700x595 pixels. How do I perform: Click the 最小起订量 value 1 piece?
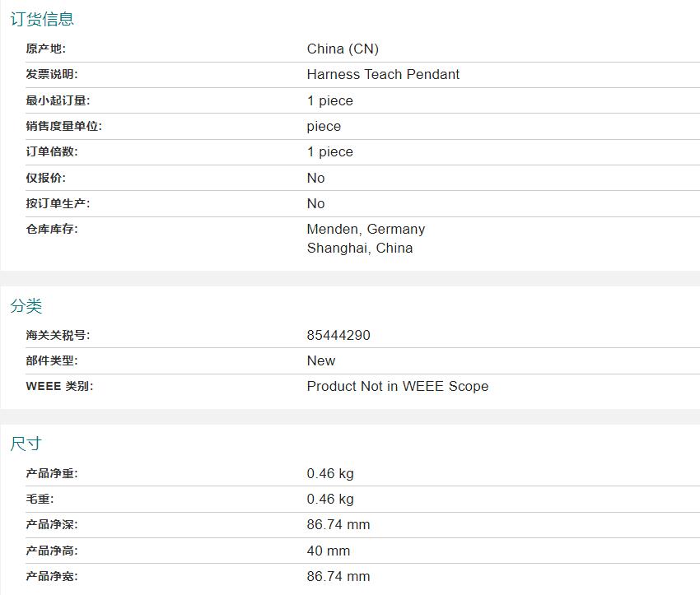(x=329, y=100)
